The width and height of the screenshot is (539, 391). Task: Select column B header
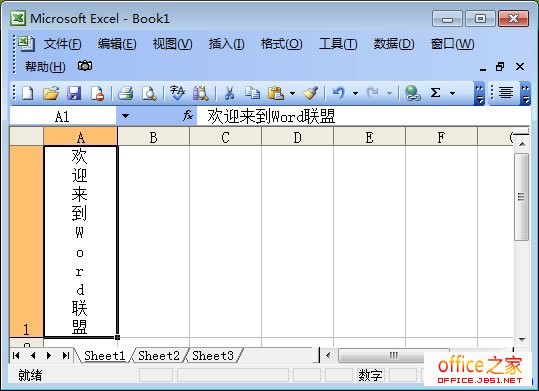153,137
